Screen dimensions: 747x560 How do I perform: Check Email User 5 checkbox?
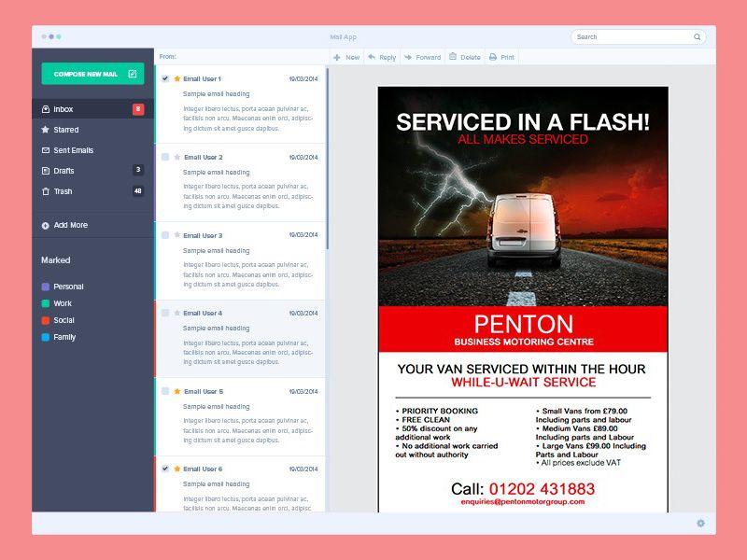click(x=165, y=391)
